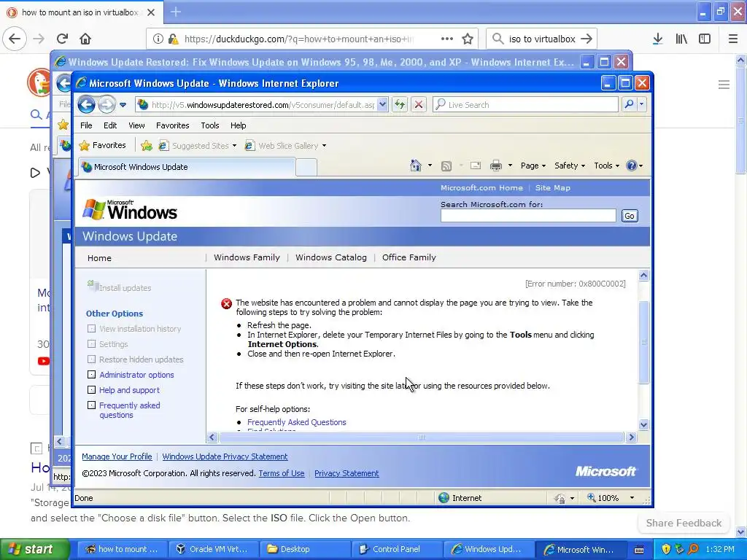Click inside the Live Search box

tap(525, 104)
